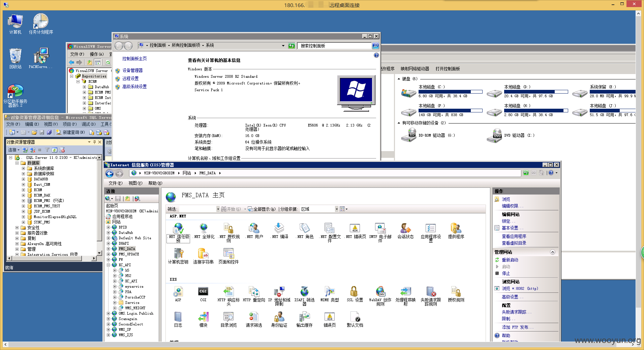Screen dimensions: 644x350
Task: Open the 视图 menu in IIS Manager
Action: point(135,183)
